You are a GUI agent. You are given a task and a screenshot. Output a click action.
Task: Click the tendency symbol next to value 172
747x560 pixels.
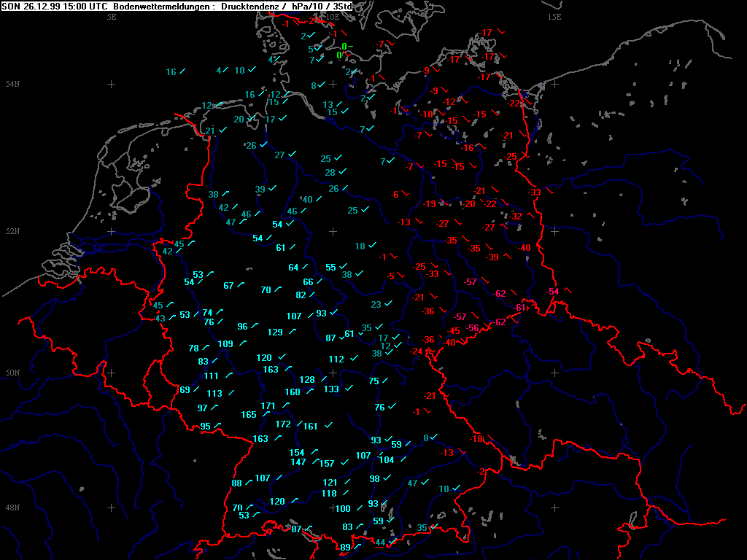coord(300,423)
